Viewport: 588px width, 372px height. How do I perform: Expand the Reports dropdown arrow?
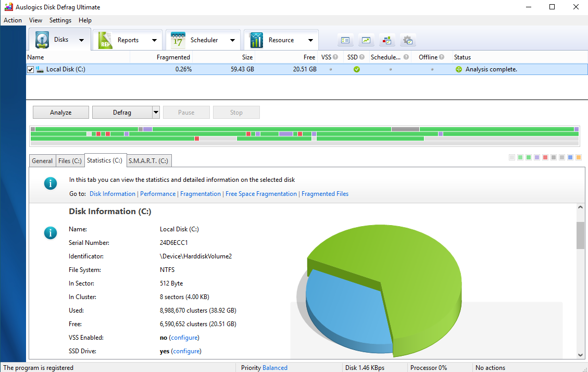(154, 40)
